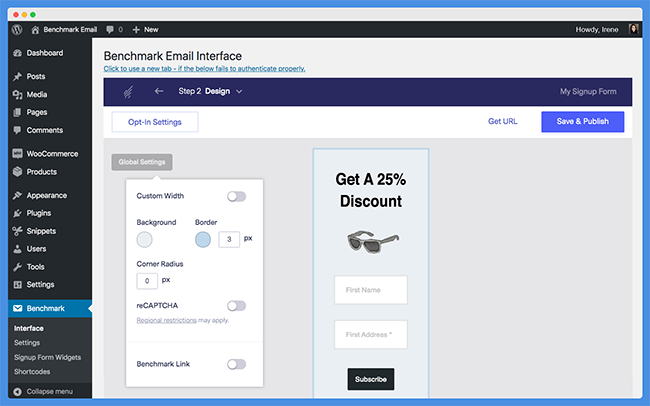Viewport: 650px width, 406px height.
Task: Click the Plugins plug icon
Action: pos(17,213)
